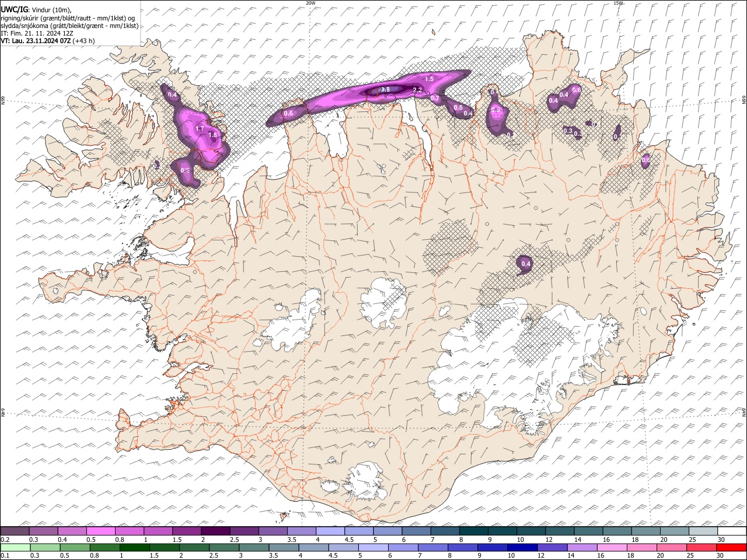Click the 'VT: Lau. 23.11.2024 07Z' valid time

tap(36, 41)
